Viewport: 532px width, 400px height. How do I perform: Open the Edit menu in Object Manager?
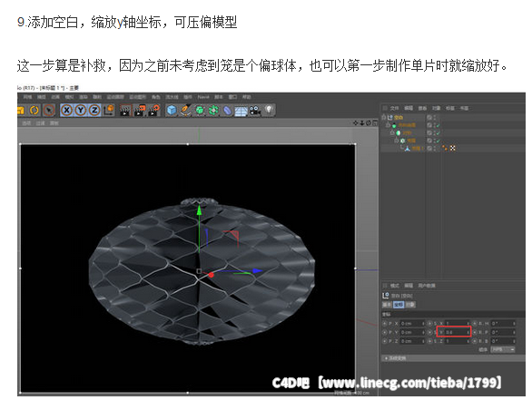click(409, 108)
